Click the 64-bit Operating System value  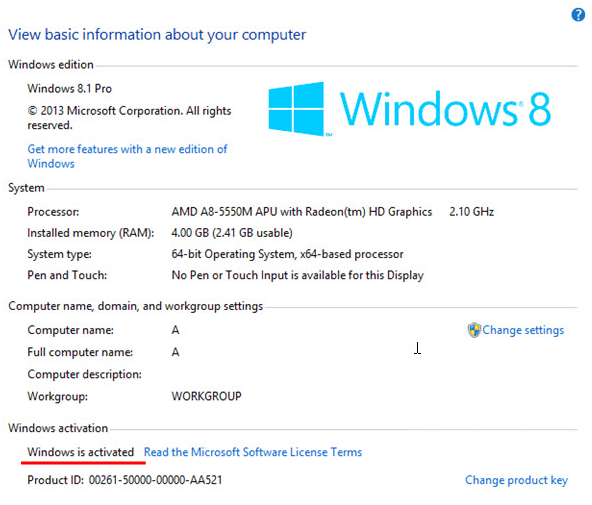(287, 254)
